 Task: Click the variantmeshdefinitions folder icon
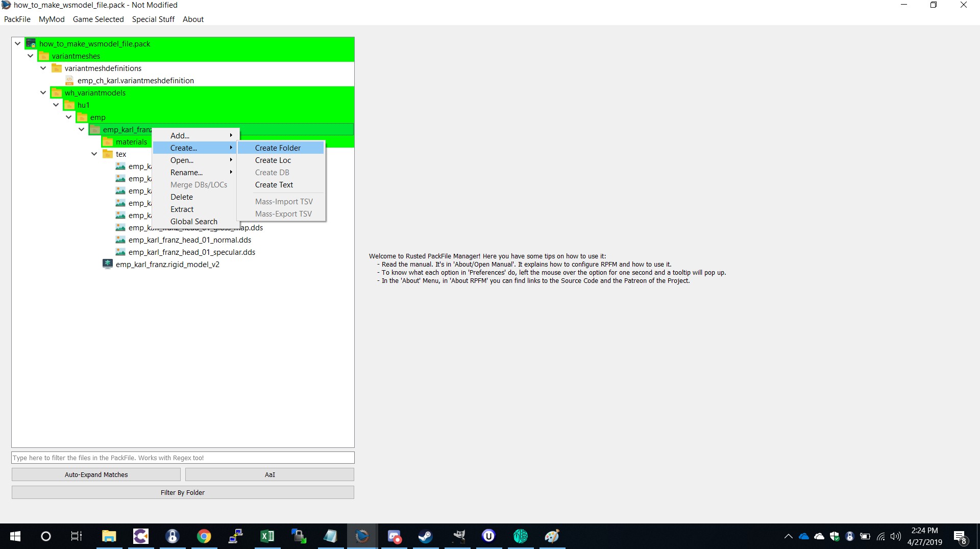(x=57, y=68)
